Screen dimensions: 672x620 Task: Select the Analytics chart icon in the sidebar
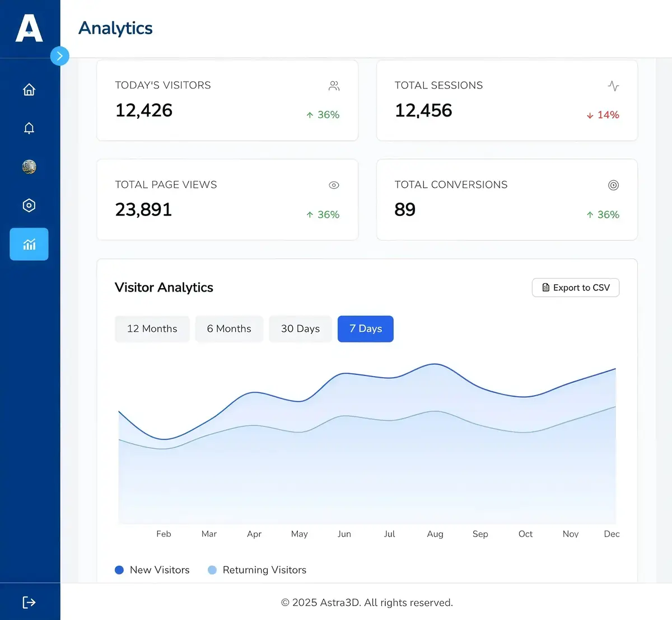29,244
